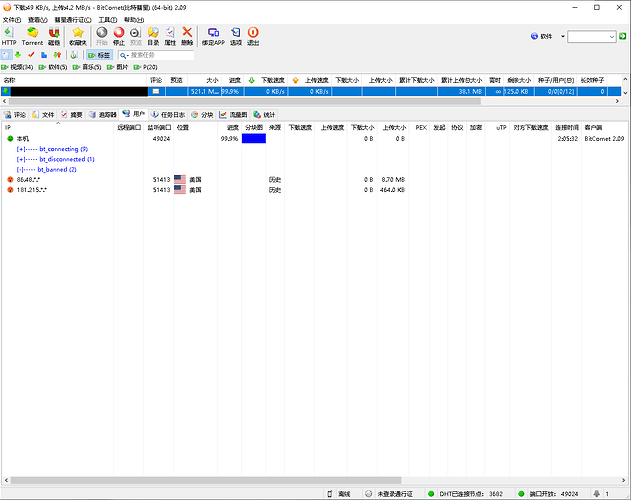
Task: Open the directory (目录) folder icon
Action: coord(153,36)
